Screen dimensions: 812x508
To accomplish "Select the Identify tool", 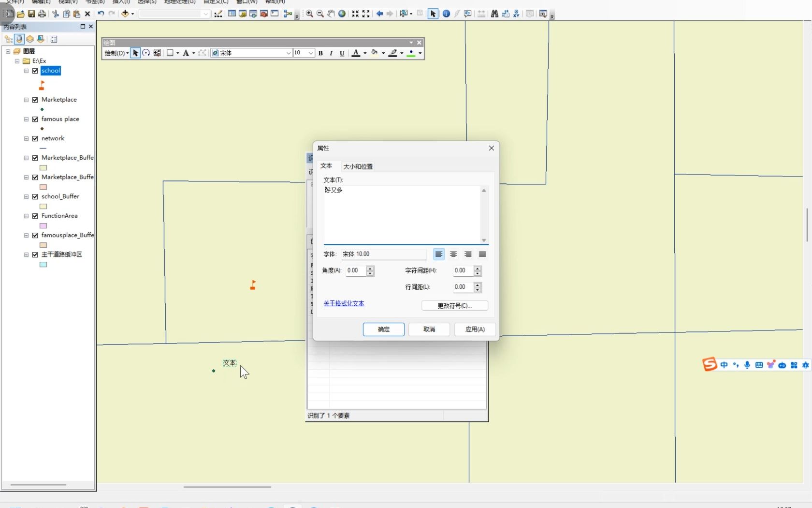I will coord(446,14).
